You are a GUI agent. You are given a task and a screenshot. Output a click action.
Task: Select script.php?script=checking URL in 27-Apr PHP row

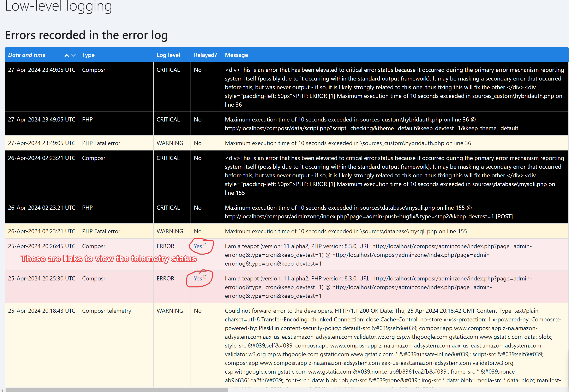[371, 129]
